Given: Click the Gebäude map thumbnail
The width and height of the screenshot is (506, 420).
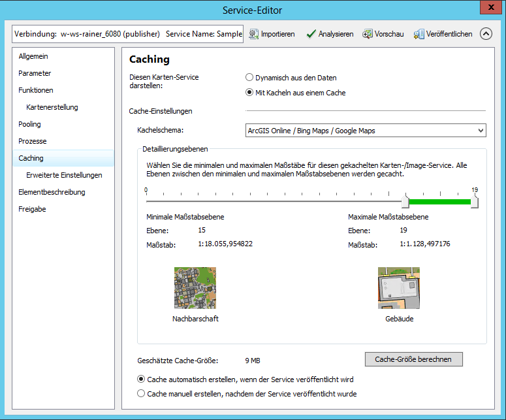Looking at the screenshot, I should pyautogui.click(x=399, y=288).
